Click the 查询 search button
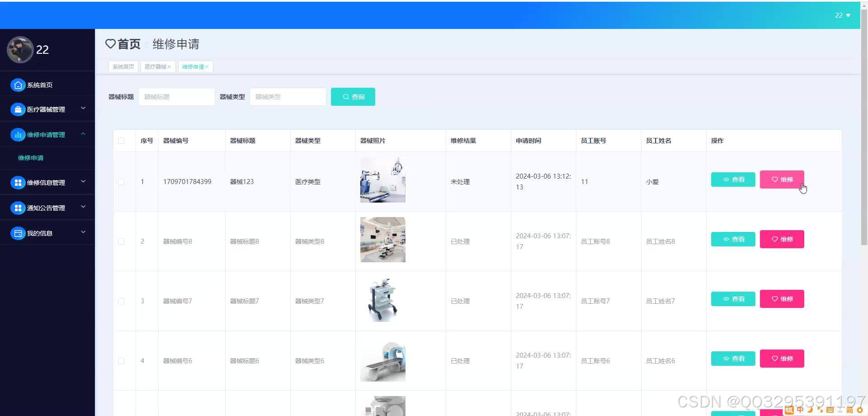This screenshot has width=868, height=416. pyautogui.click(x=353, y=96)
